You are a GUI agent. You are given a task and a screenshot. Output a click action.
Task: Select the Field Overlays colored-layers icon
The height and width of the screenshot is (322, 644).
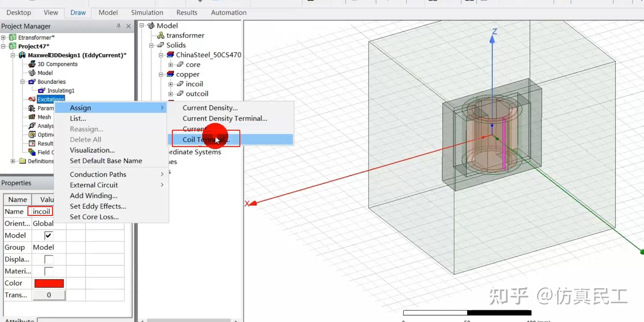click(32, 152)
